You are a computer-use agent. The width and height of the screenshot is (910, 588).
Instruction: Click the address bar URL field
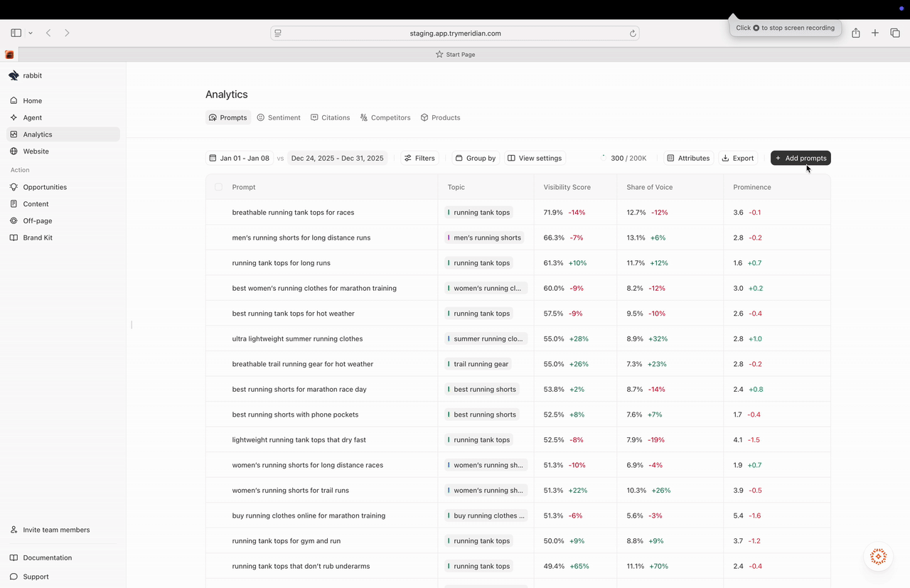tap(455, 33)
